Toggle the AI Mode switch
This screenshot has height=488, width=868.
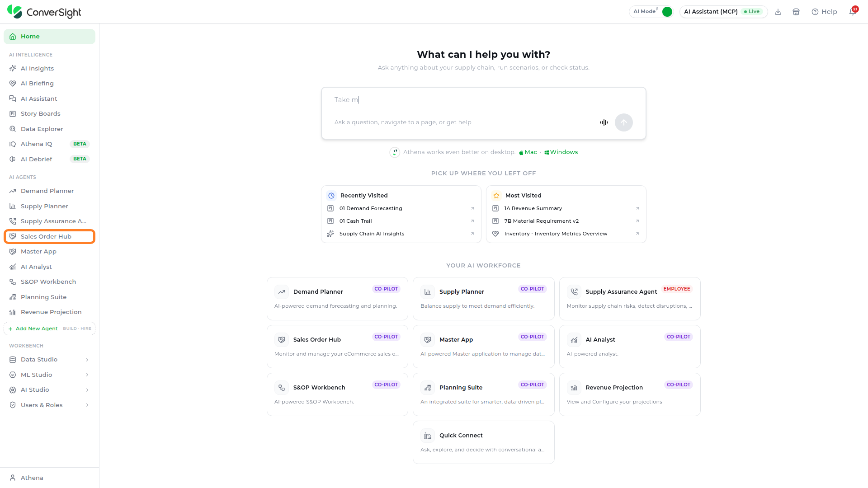tap(667, 12)
